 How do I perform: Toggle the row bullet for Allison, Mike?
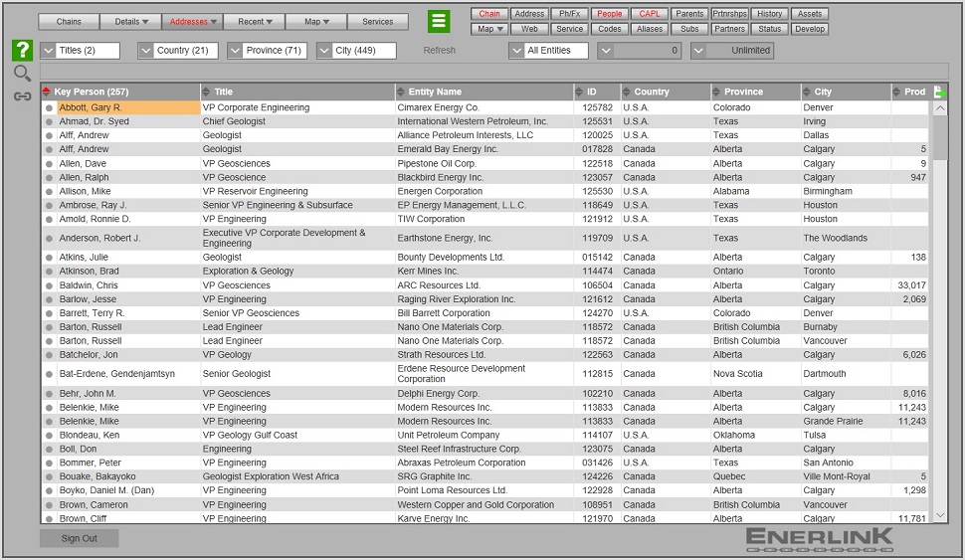pos(49,191)
